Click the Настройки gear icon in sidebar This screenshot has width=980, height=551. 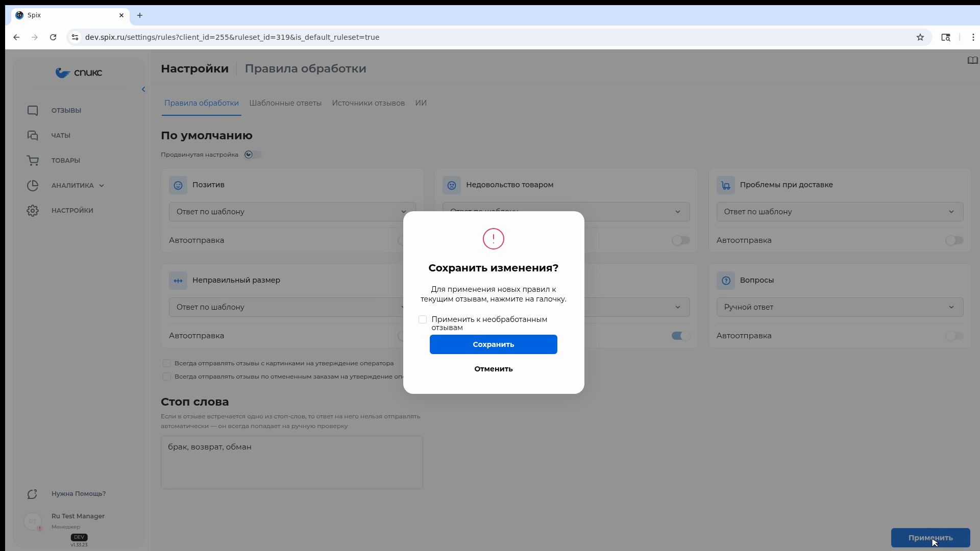click(33, 211)
